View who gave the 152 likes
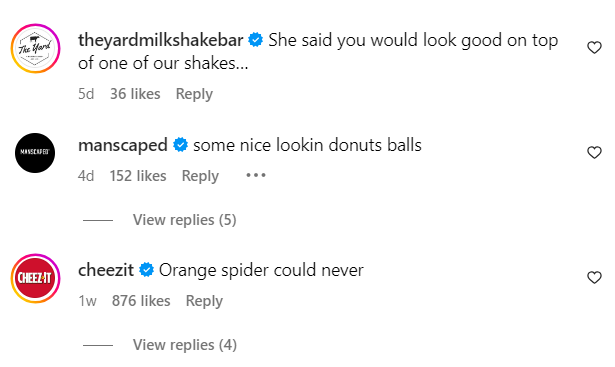The image size is (615, 367). 138,176
